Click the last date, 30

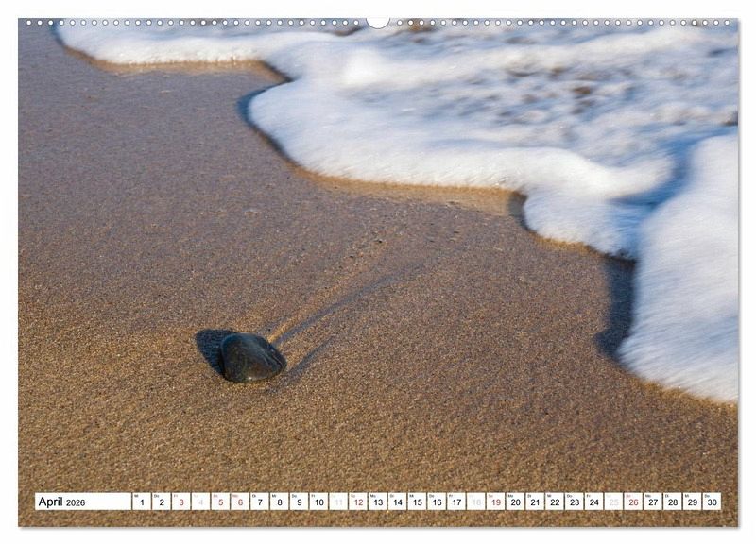click(712, 502)
